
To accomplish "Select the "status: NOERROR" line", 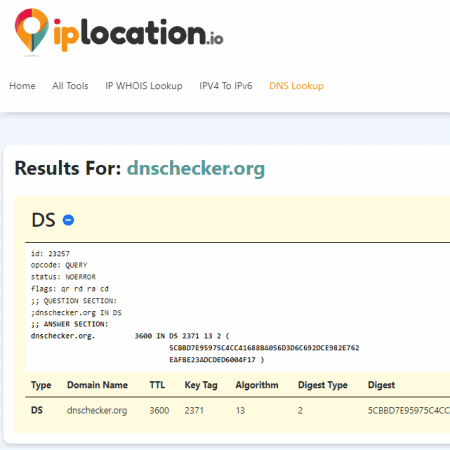I will 63,277.
